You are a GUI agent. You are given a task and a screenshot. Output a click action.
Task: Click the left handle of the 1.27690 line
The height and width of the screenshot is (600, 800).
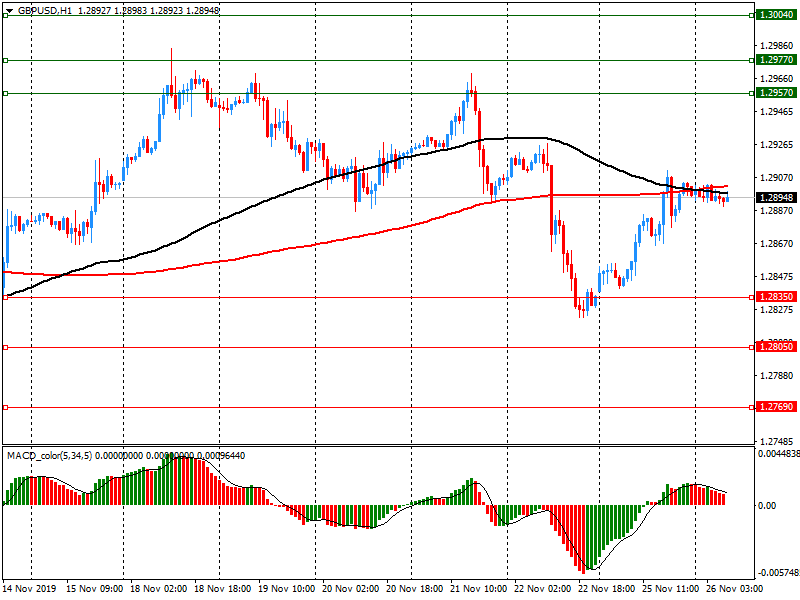(6, 408)
